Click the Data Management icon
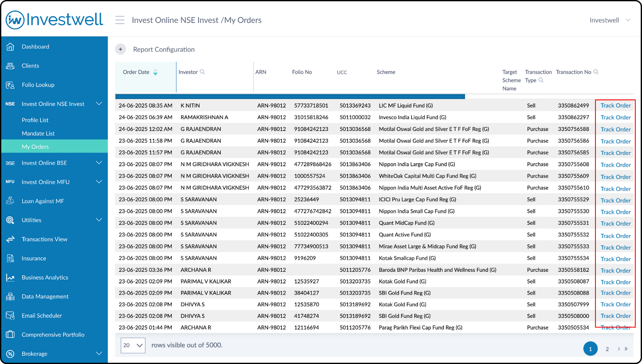Image resolution: width=642 pixels, height=364 pixels. tap(10, 297)
